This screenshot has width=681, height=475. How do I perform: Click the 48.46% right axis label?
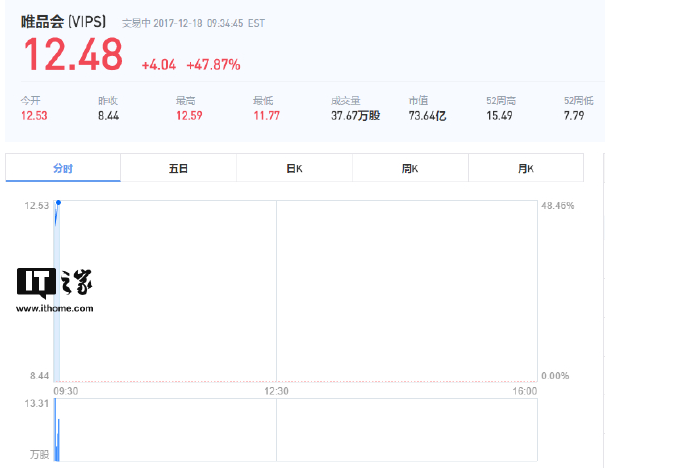click(558, 205)
